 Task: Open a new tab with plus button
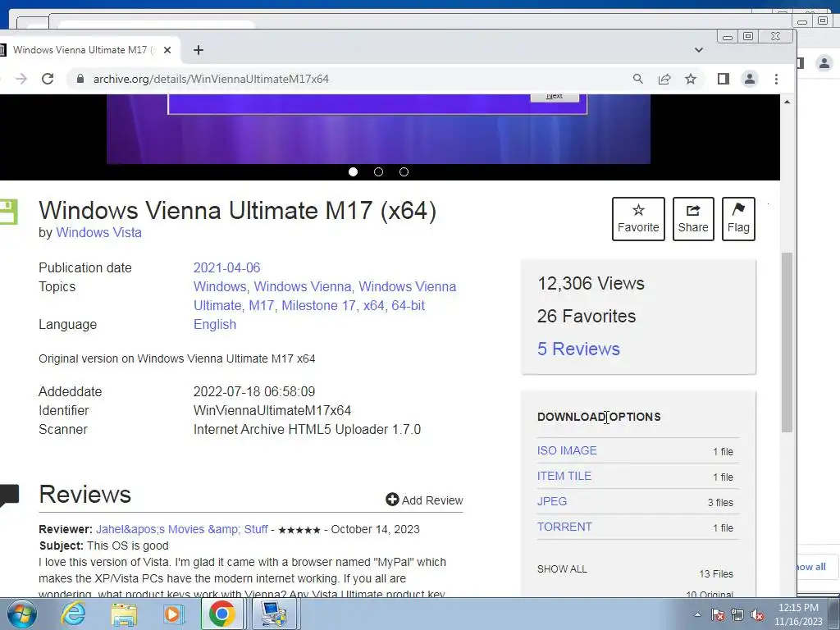point(199,50)
